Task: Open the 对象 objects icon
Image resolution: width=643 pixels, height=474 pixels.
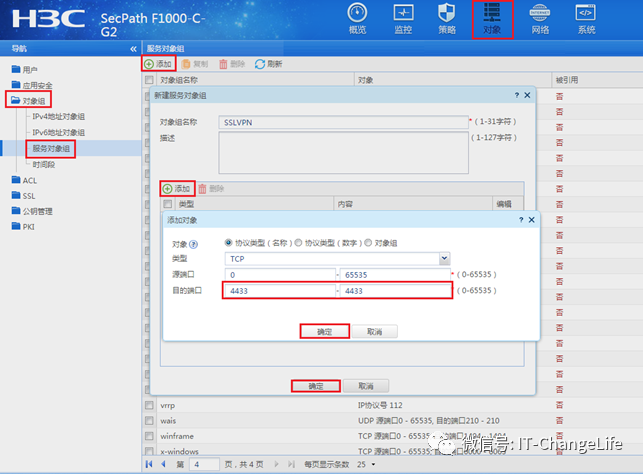Action: tap(492, 20)
